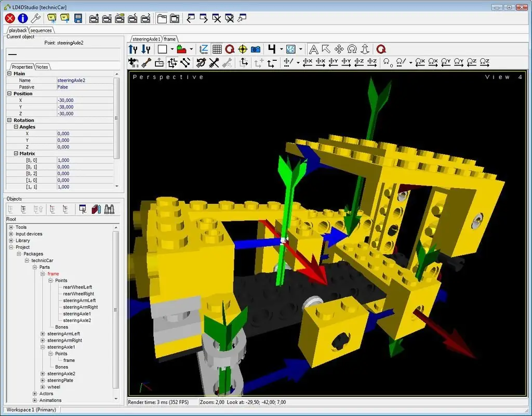Switch to the playback tab
Viewport: 532px width, 416px height.
(18, 30)
